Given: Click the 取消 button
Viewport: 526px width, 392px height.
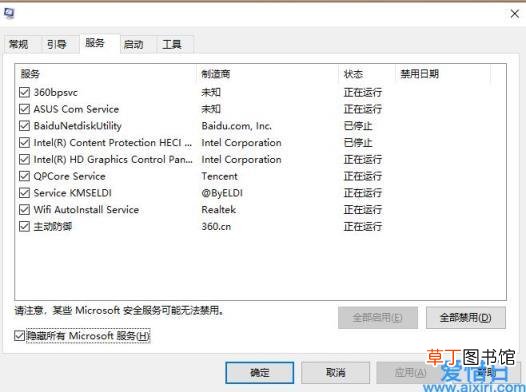Looking at the screenshot, I should (335, 372).
